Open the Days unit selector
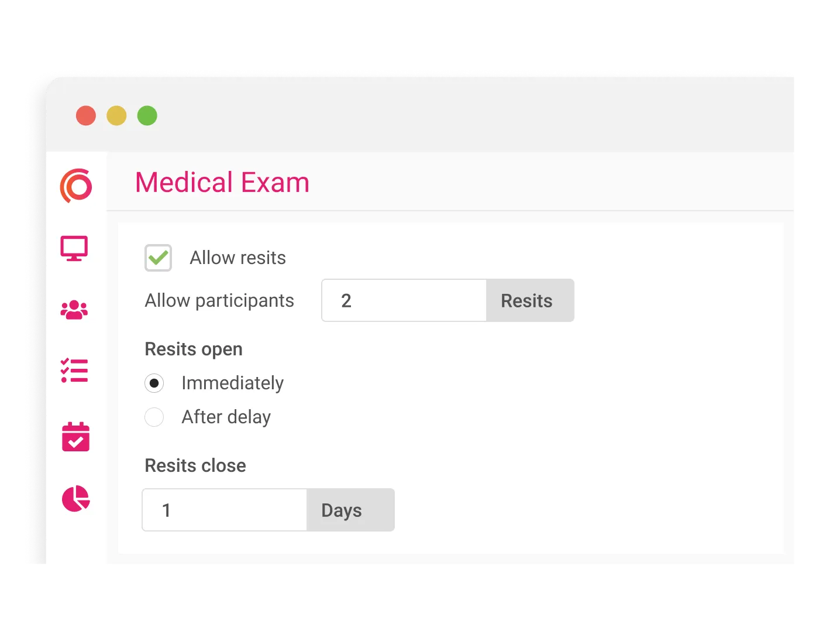The height and width of the screenshot is (641, 840). coord(341,510)
